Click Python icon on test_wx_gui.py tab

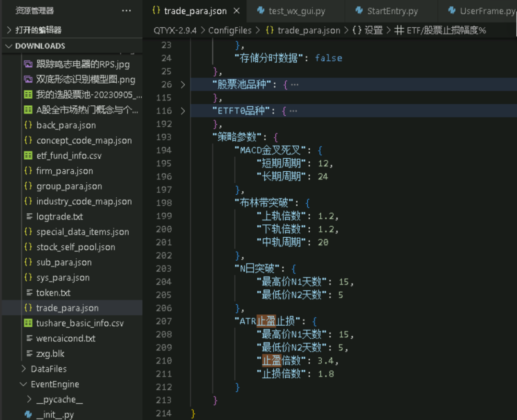click(x=261, y=11)
